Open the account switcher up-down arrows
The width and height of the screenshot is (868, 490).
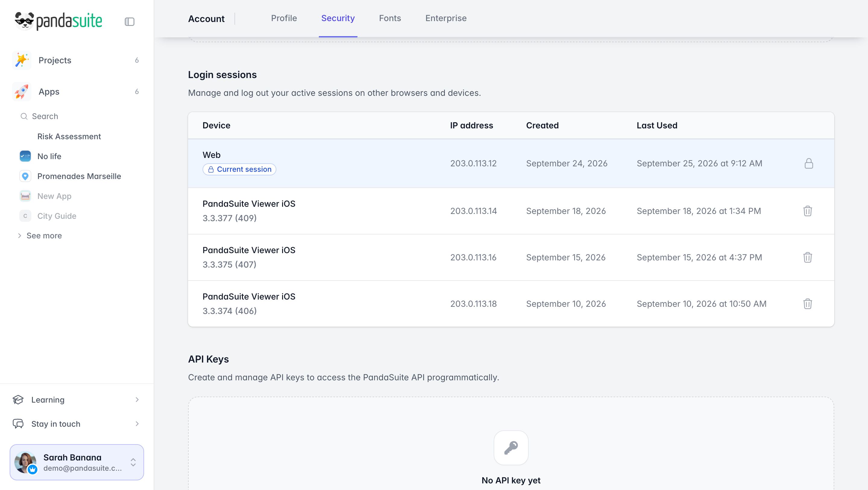coord(133,462)
